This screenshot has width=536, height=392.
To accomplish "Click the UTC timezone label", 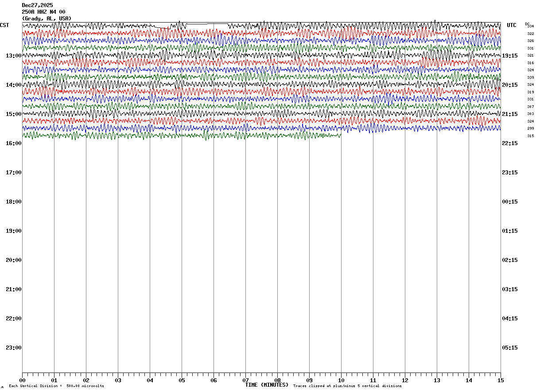I will click(x=512, y=25).
